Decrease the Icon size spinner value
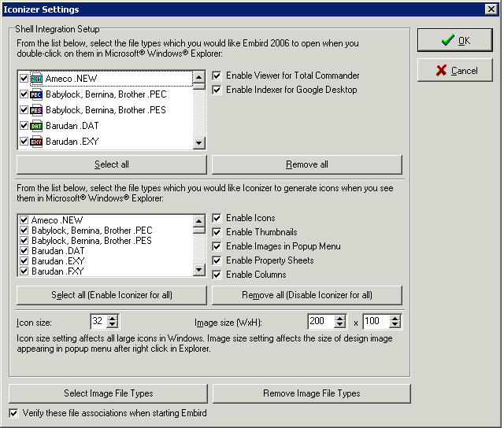Screen dimensions: 504x428 coord(112,325)
